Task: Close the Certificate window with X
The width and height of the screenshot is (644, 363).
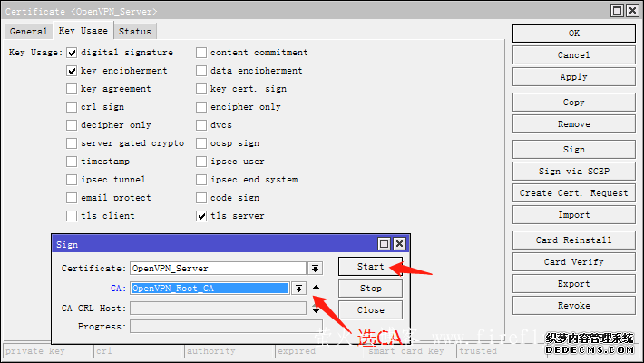Action: click(632, 11)
